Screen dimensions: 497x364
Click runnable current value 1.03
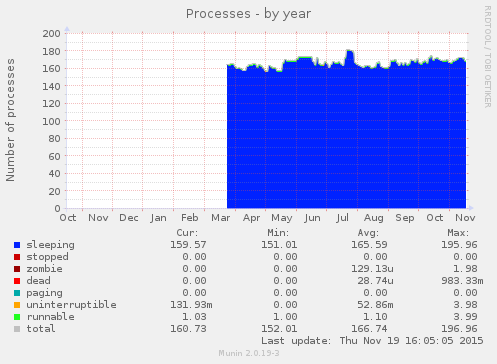195,317
